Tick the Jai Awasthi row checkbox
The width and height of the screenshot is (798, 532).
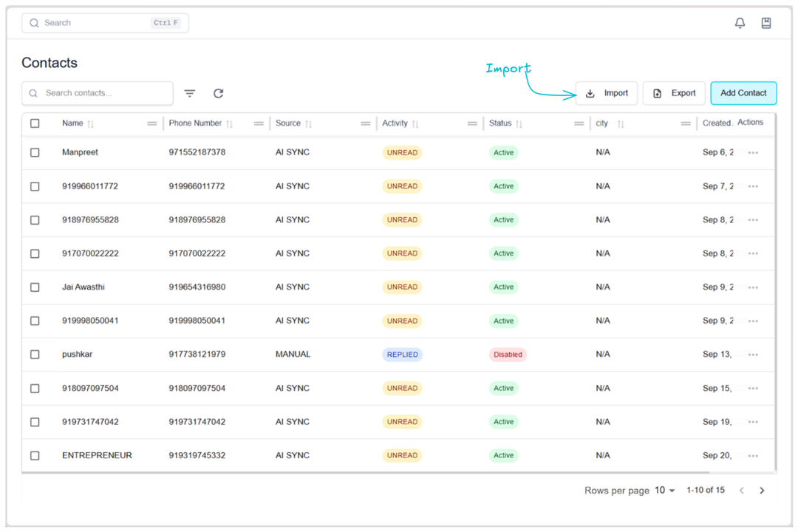point(35,287)
